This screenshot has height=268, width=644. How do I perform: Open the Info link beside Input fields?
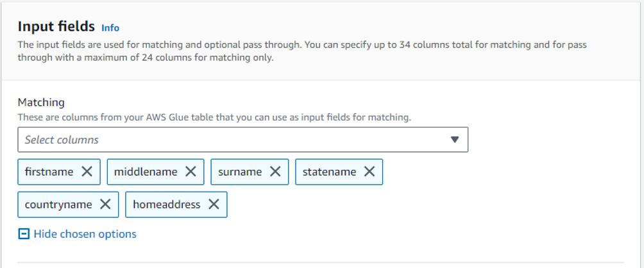pos(110,28)
